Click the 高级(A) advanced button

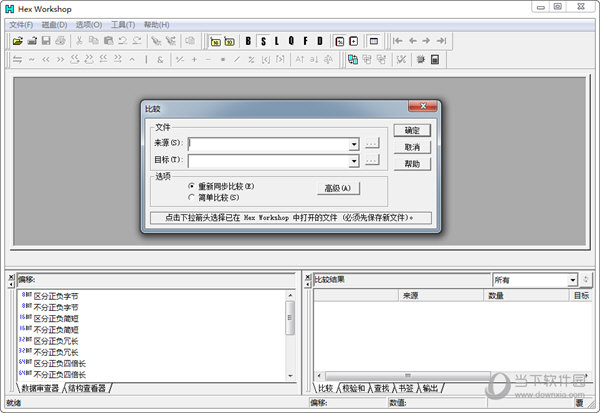pyautogui.click(x=338, y=188)
